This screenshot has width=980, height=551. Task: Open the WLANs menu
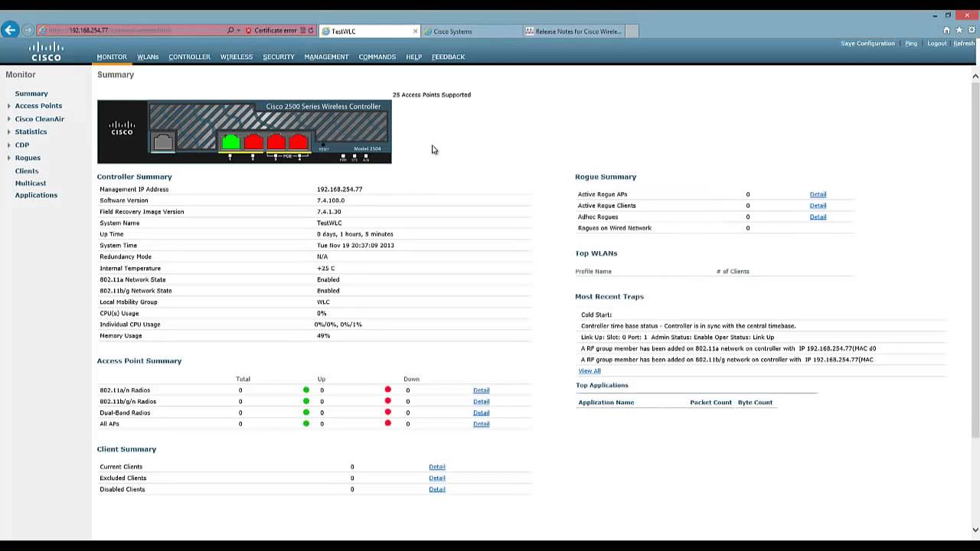148,57
